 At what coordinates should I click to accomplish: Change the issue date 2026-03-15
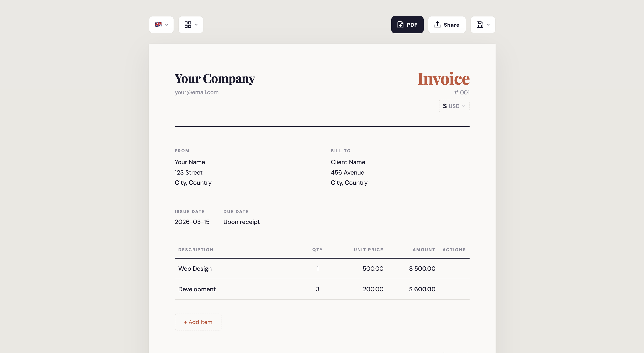[192, 222]
